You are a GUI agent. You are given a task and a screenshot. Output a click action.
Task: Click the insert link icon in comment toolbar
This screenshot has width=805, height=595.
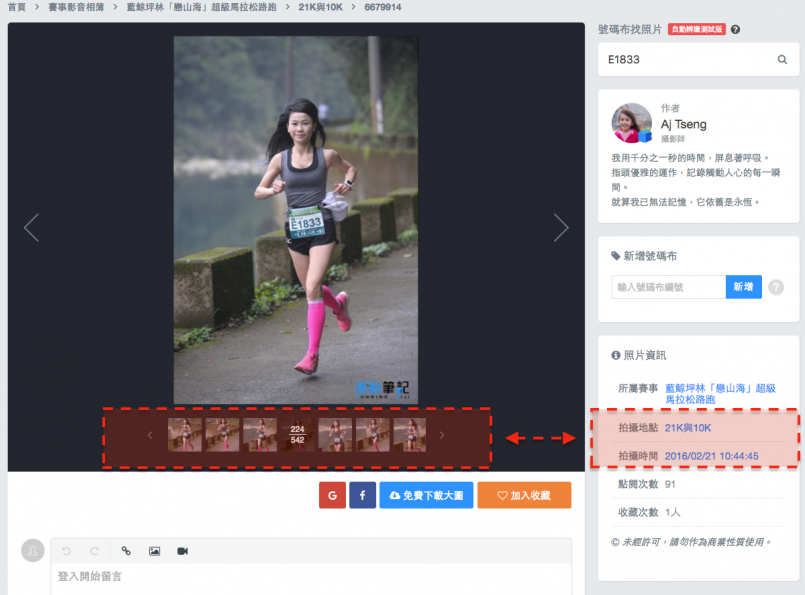tap(126, 551)
